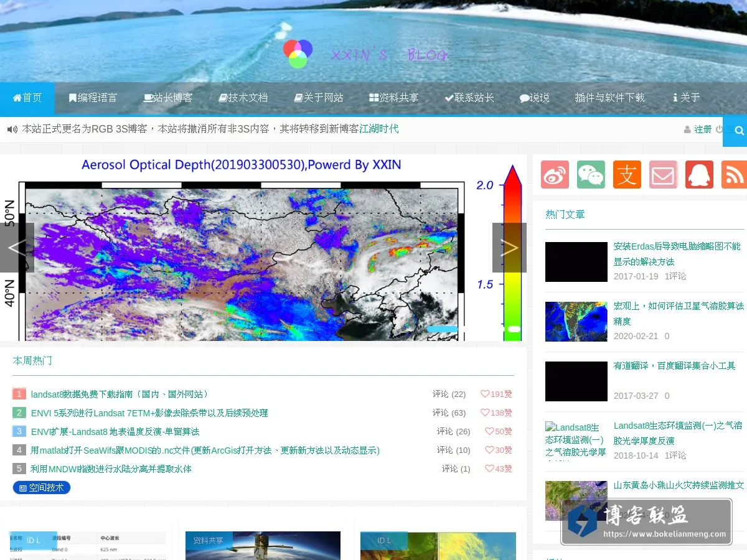Open the 技术文档 menu item
This screenshot has width=747, height=560.
click(x=243, y=98)
